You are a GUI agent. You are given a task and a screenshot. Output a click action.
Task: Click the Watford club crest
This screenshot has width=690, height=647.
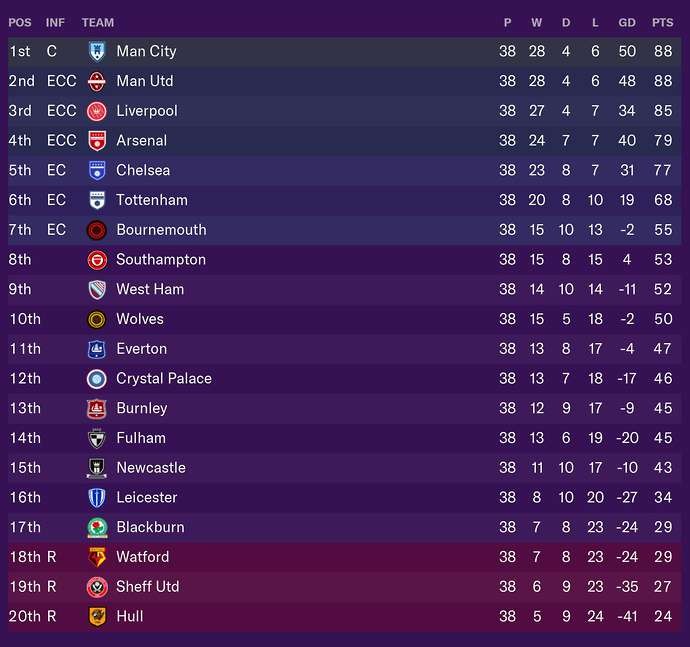[x=97, y=557]
